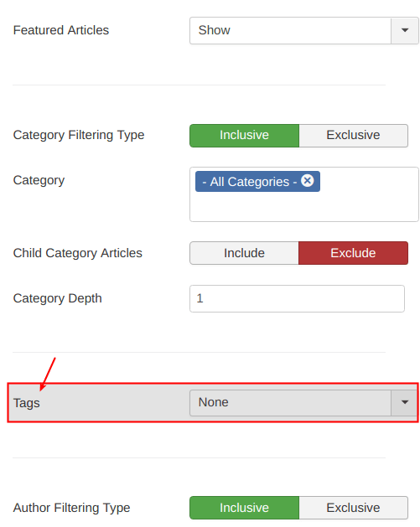Viewport: 420px width, 527px height.
Task: Open the Show value of Featured Articles
Action: [291, 31]
